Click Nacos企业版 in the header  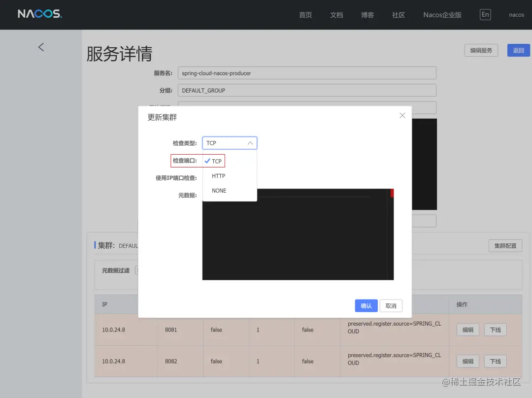(x=442, y=15)
